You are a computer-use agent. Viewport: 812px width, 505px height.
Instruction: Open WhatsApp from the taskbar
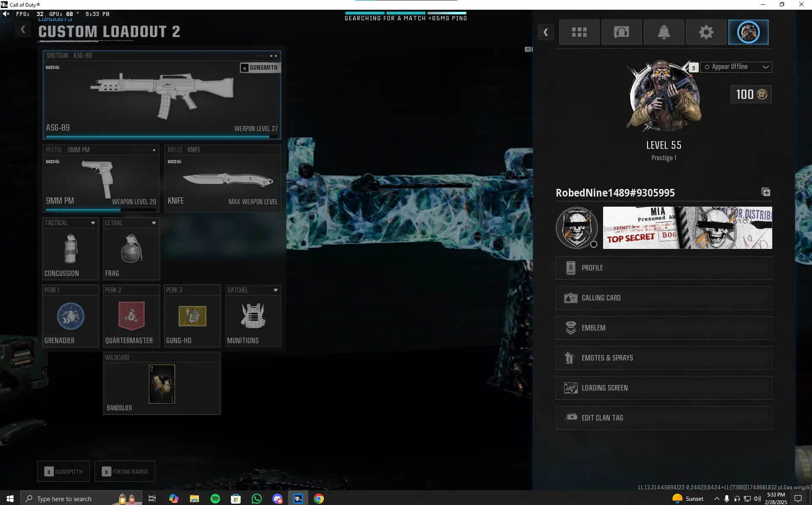click(256, 499)
